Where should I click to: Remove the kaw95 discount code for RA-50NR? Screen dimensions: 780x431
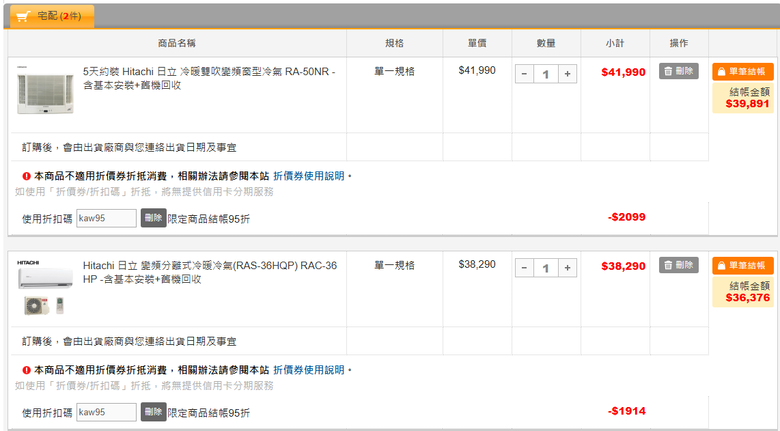tap(153, 217)
